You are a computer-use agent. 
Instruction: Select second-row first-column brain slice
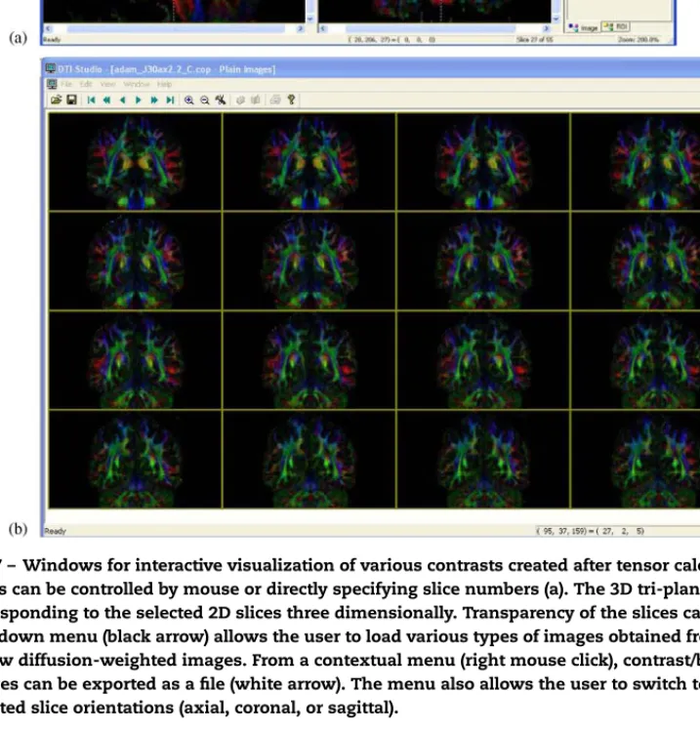click(x=135, y=261)
